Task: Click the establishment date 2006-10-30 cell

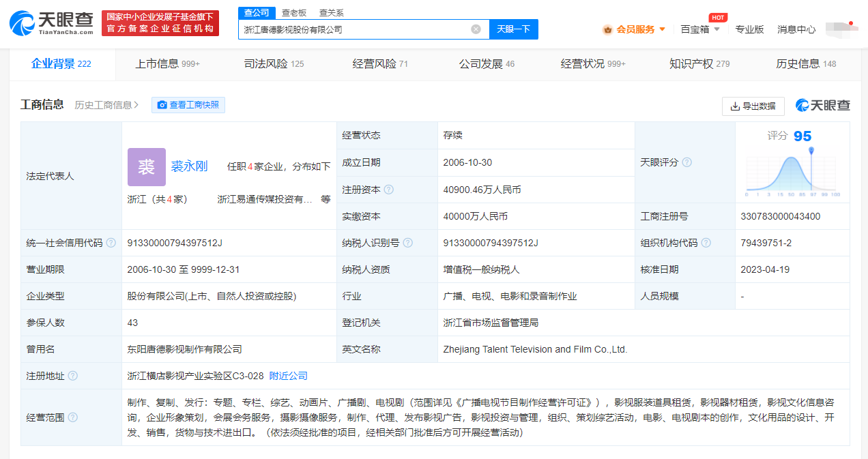Action: [x=467, y=162]
